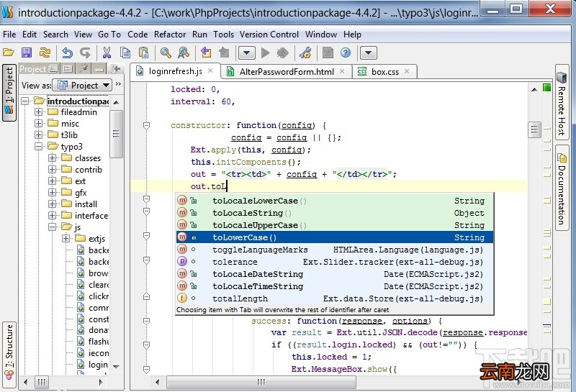Open the Documentation side panel
The image size is (576, 392).
point(562,188)
